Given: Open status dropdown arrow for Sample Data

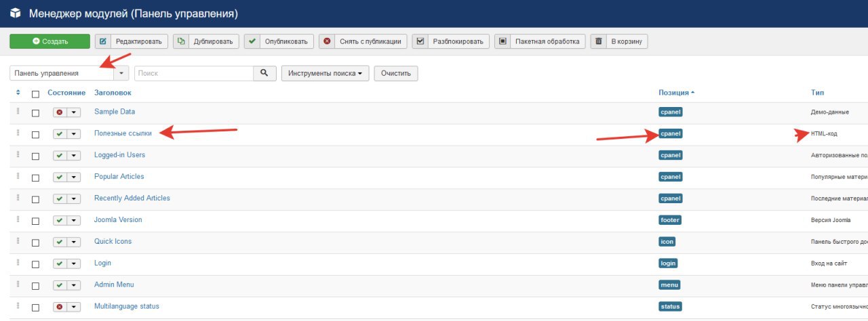Looking at the screenshot, I should tap(73, 112).
